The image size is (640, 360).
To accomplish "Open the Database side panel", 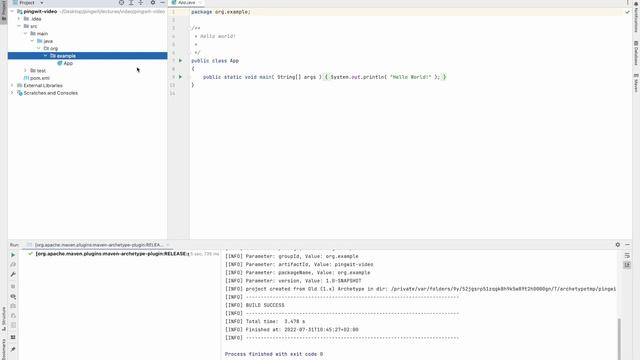I will click(636, 53).
